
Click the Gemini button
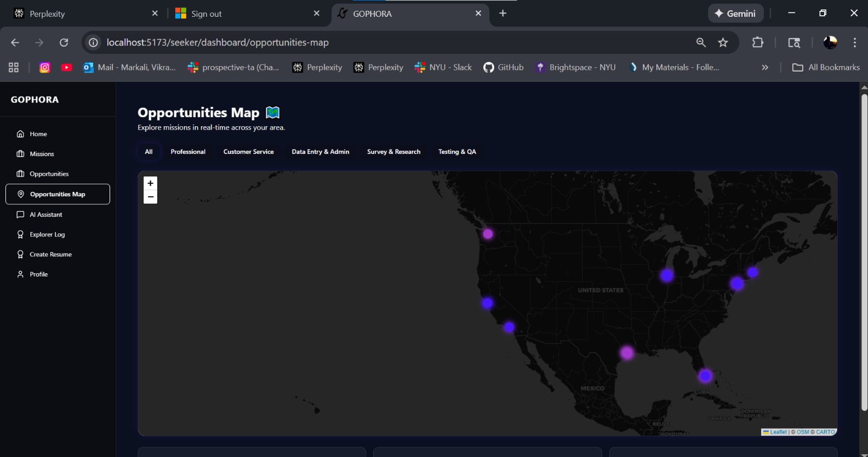click(736, 14)
